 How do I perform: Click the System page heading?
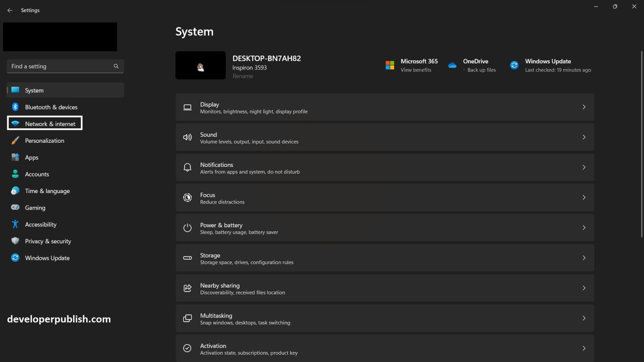coord(194,32)
